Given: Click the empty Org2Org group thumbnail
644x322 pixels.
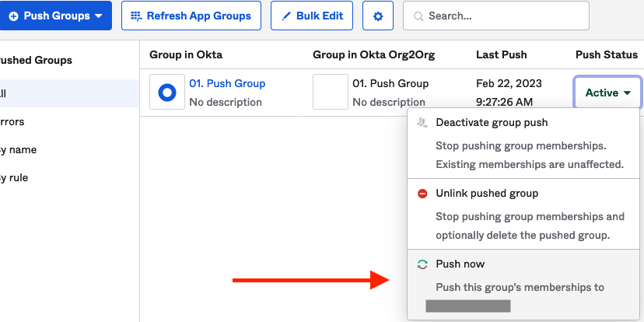Looking at the screenshot, I should click(x=331, y=92).
